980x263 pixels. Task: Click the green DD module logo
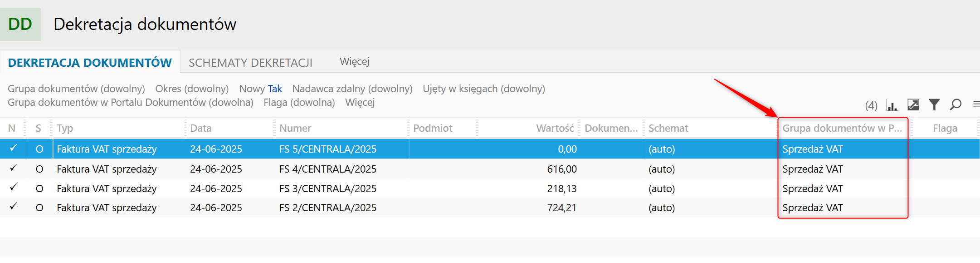click(x=20, y=25)
